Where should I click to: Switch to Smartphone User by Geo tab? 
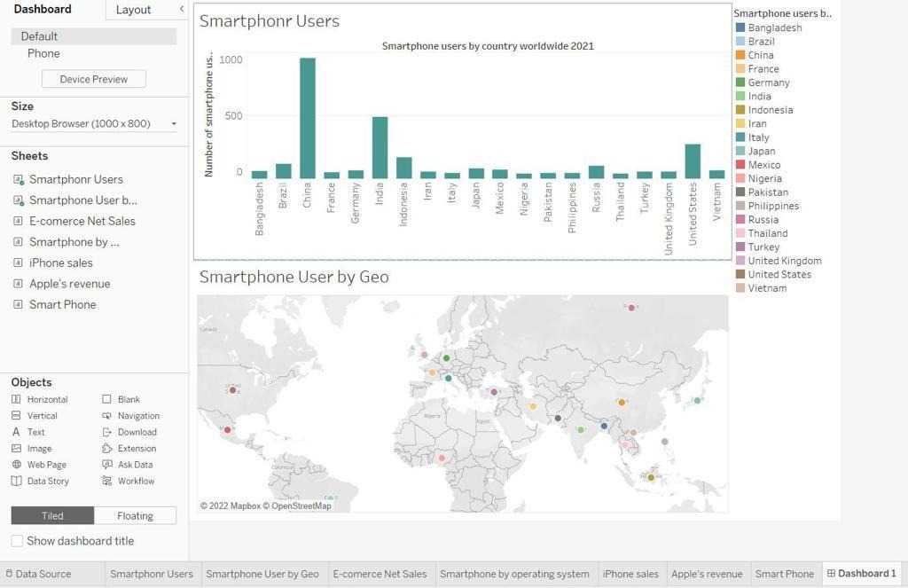(262, 574)
